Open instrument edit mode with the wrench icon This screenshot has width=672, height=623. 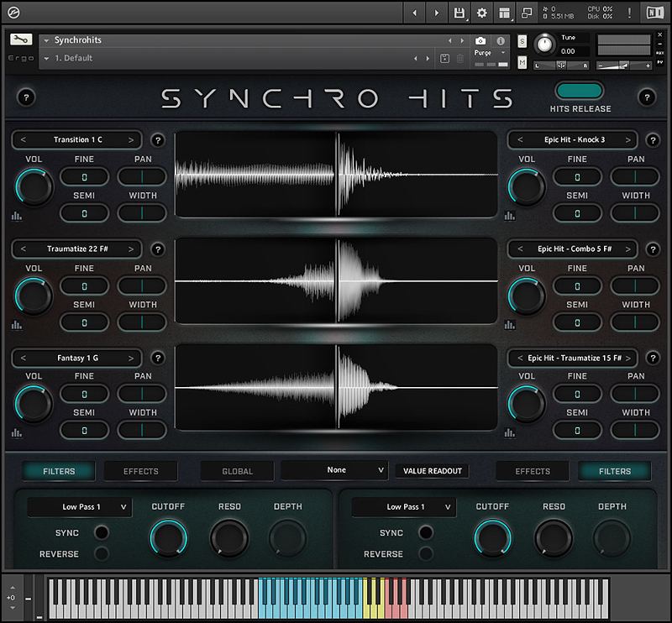click(20, 39)
